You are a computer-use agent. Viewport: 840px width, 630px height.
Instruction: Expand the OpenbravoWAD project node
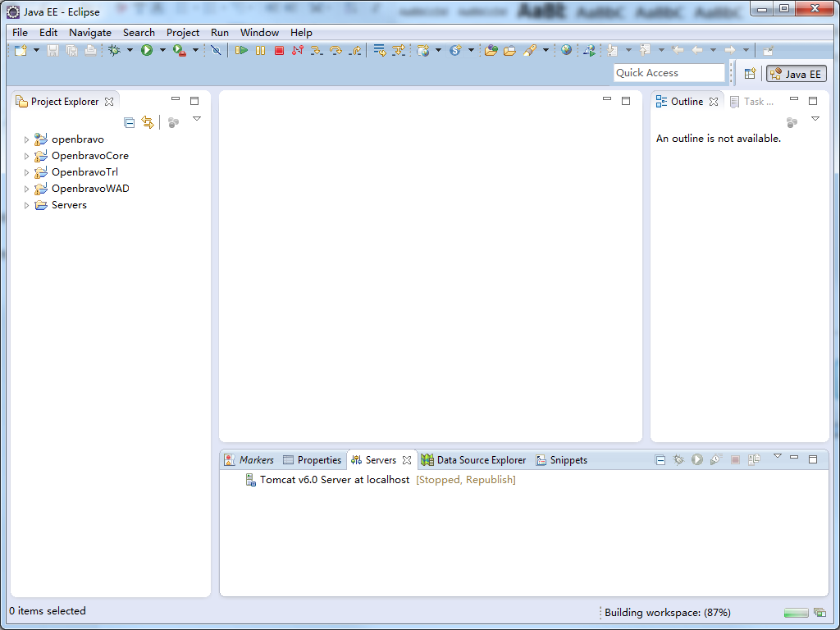tap(26, 189)
